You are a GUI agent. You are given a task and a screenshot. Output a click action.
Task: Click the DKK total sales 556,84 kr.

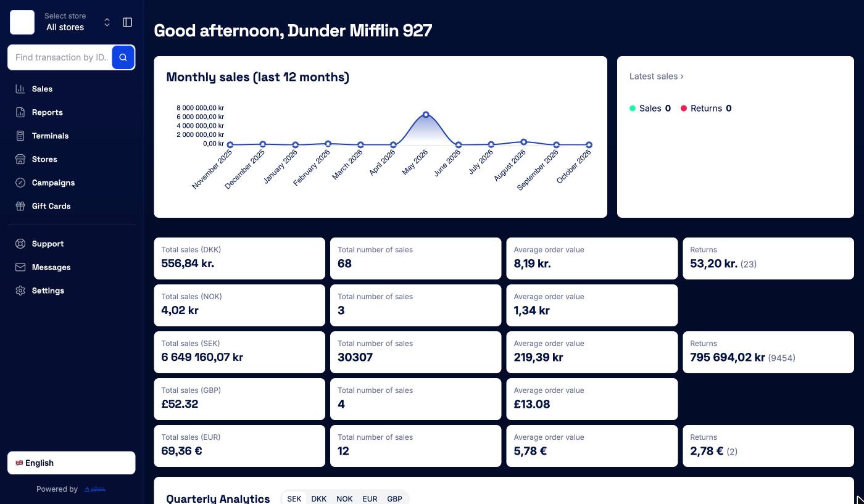[x=188, y=263]
